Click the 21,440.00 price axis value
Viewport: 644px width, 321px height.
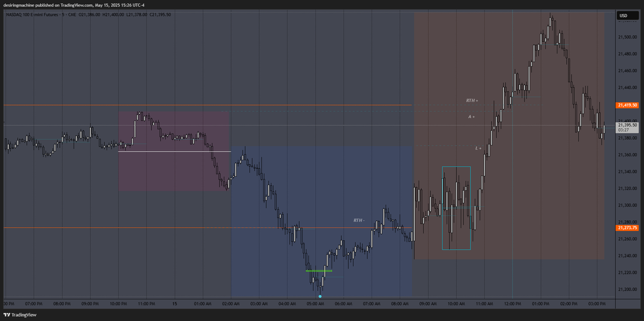[x=627, y=87]
